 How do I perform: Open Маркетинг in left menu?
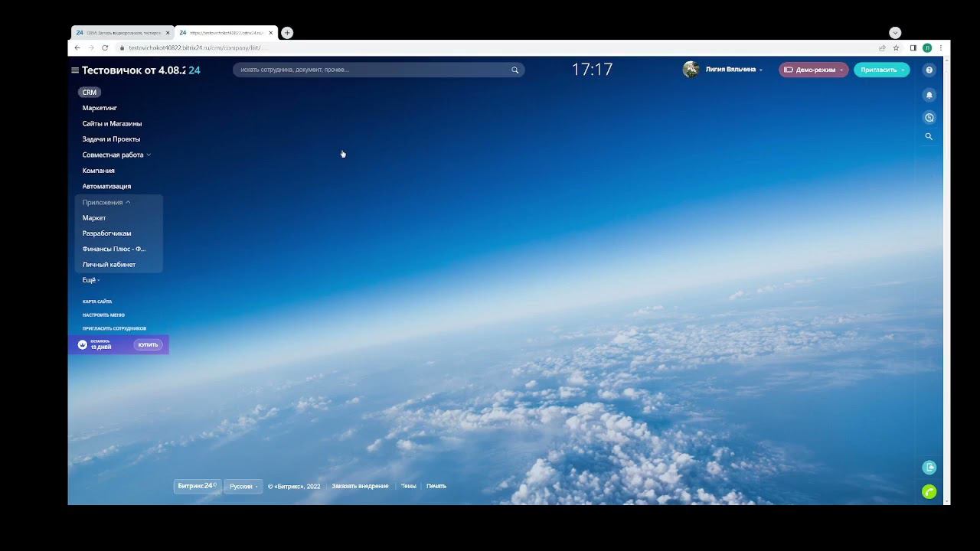click(x=100, y=108)
